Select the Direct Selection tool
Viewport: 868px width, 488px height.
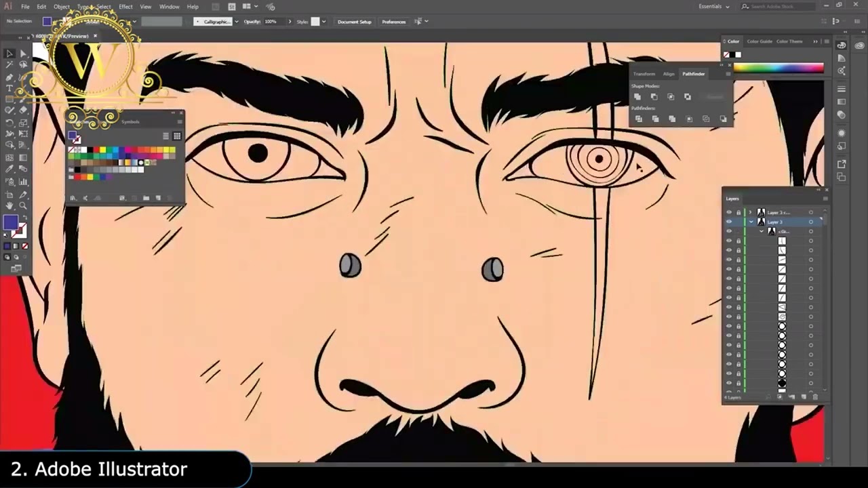pos(23,54)
